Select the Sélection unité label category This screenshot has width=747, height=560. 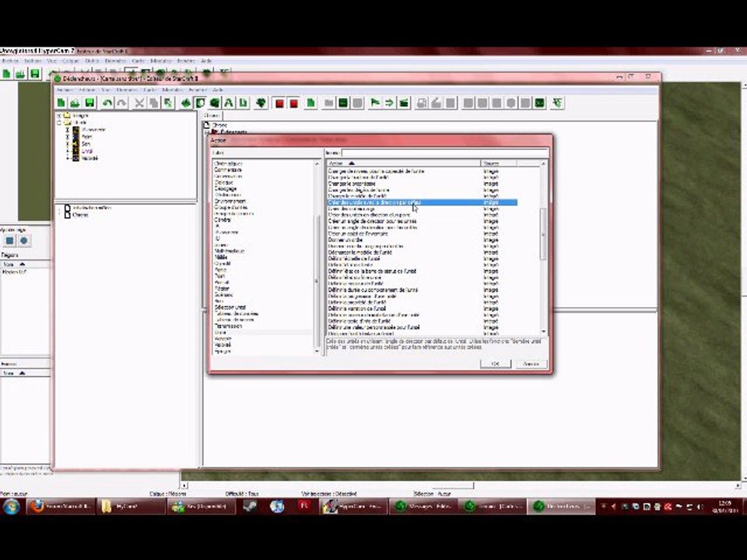pyautogui.click(x=230, y=308)
